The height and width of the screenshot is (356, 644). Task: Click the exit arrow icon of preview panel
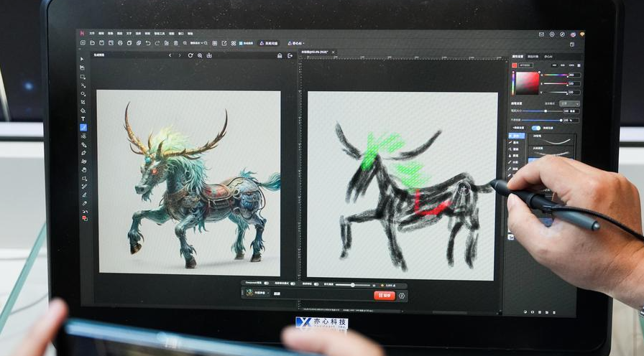pos(290,55)
